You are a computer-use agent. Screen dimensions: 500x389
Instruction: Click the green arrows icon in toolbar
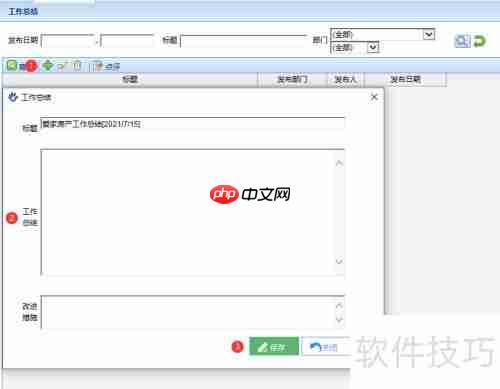(48, 65)
